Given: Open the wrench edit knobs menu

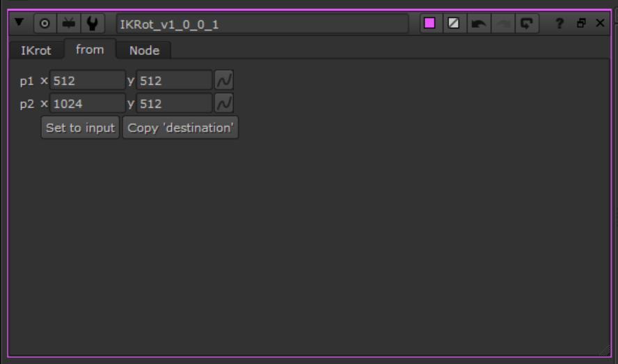Looking at the screenshot, I should [92, 23].
